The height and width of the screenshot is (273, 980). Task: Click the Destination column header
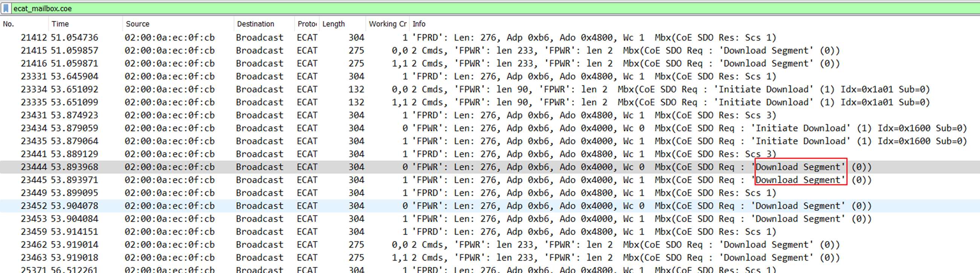tap(255, 24)
